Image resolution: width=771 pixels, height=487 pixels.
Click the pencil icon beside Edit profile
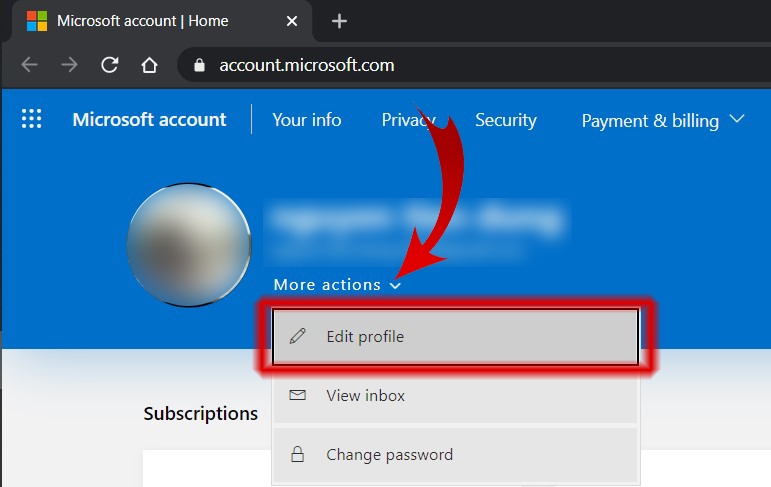click(297, 336)
